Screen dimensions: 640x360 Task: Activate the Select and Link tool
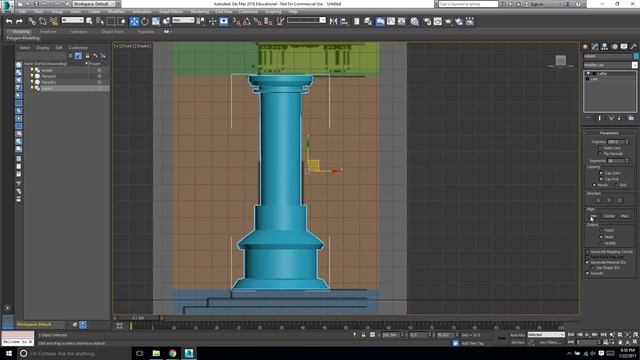tap(32, 21)
